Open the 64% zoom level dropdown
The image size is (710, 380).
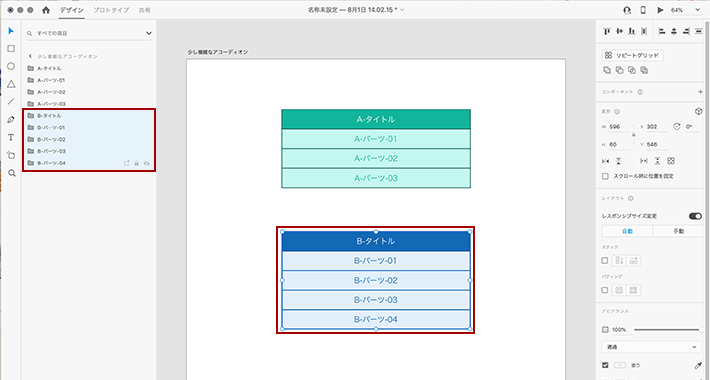pos(698,10)
